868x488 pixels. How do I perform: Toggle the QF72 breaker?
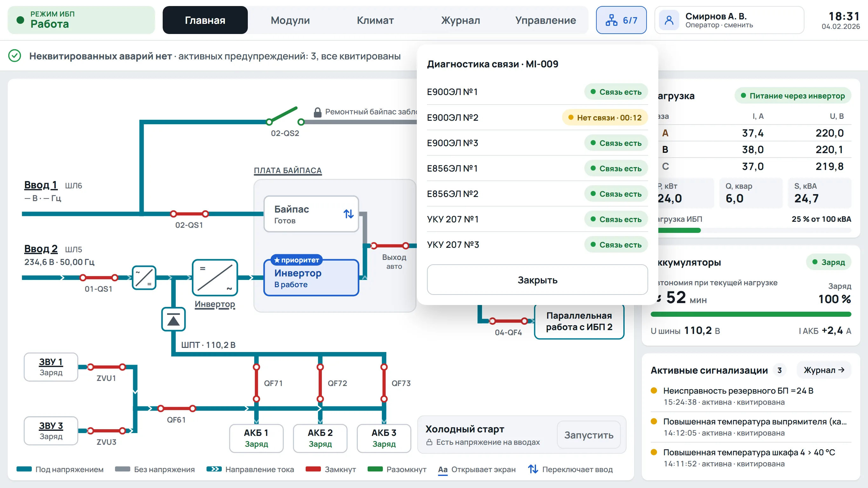coord(320,383)
